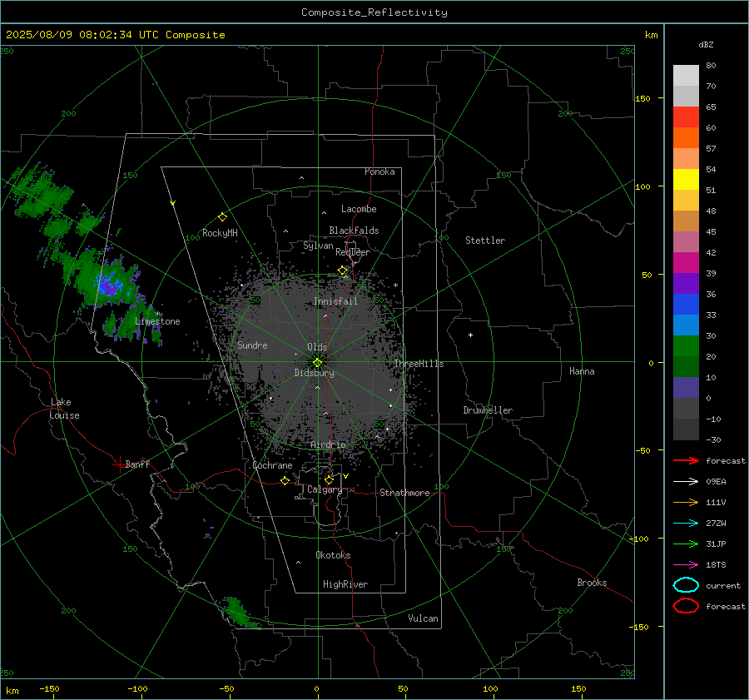Viewport: 749px width, 700px height.
Task: Click the Hanna city label
Action: click(582, 371)
